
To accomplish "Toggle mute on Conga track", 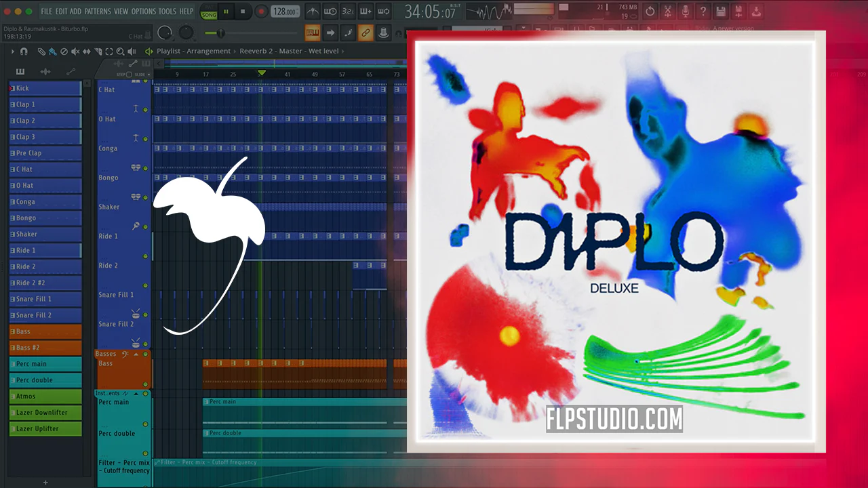I will click(145, 167).
